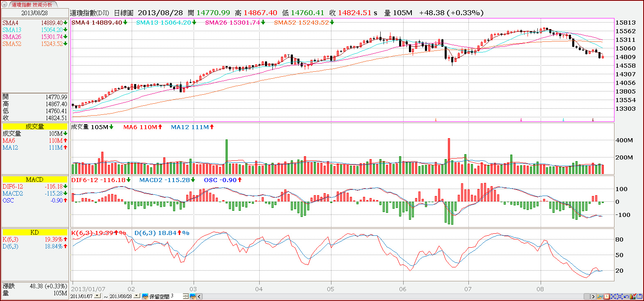Click the +48.38 (+0.33%) change in title
Screen dimensions: 644x301
(x=451, y=13)
